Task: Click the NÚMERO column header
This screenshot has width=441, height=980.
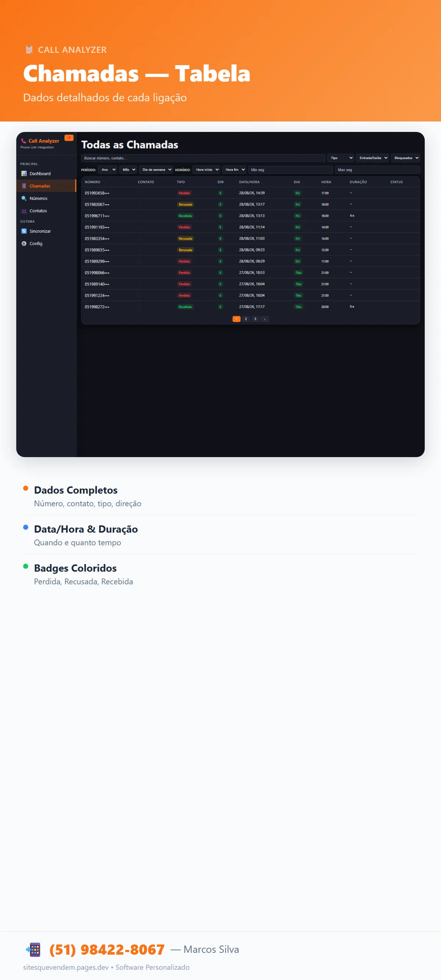Action: [x=93, y=182]
